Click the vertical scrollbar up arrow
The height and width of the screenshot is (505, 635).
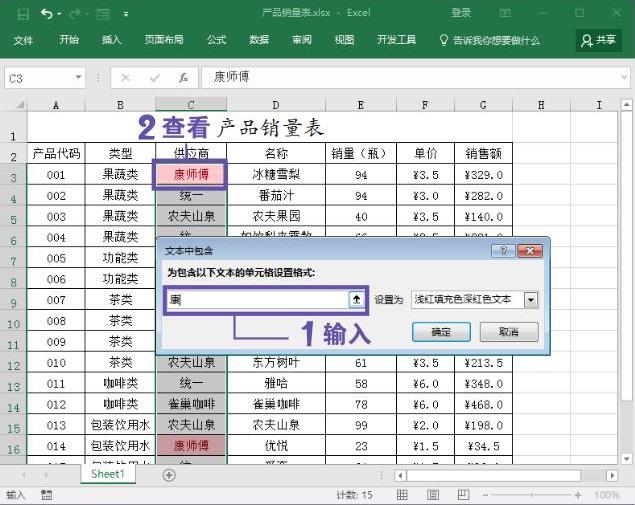626,105
